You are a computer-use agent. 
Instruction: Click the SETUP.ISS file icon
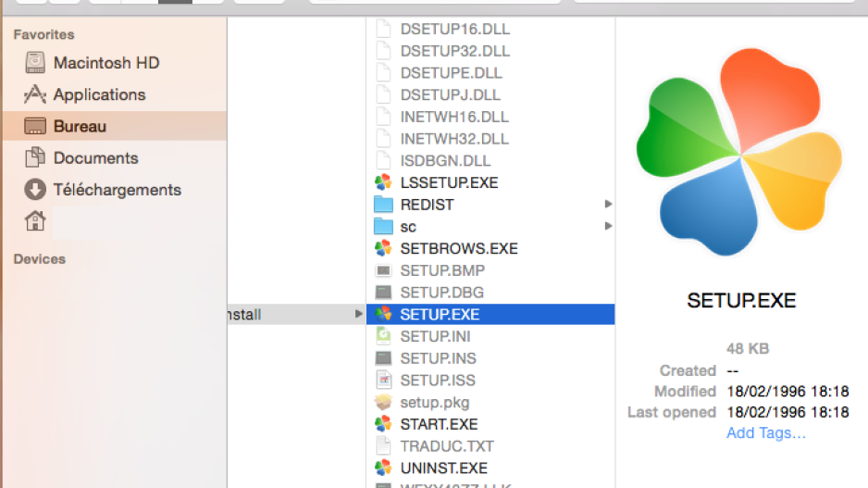click(x=383, y=380)
